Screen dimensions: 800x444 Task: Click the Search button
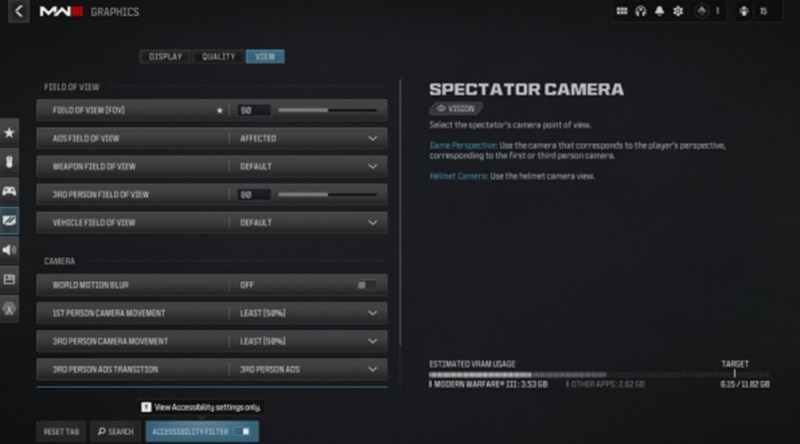click(x=116, y=431)
